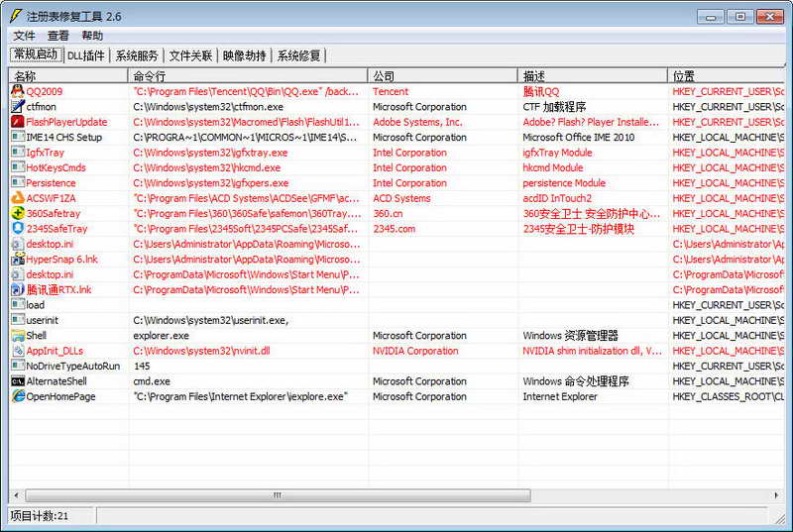
Task: Click the userinit row icon
Action: pos(18,320)
